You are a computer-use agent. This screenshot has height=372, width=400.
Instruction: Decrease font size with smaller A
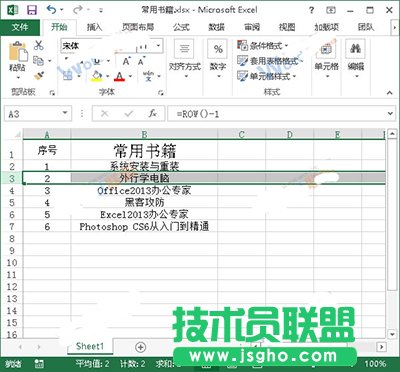141,62
